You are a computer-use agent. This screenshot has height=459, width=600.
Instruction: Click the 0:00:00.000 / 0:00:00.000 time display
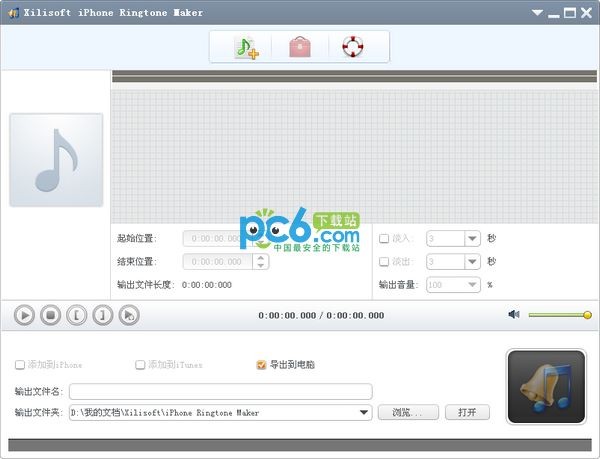coord(321,315)
